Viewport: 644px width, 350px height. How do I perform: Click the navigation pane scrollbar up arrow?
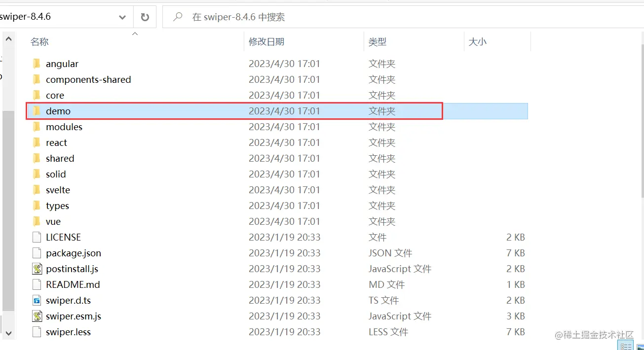8,38
